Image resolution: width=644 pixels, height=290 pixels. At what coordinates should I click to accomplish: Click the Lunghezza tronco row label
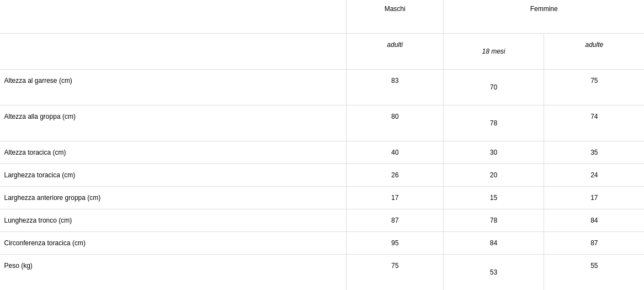(38, 220)
